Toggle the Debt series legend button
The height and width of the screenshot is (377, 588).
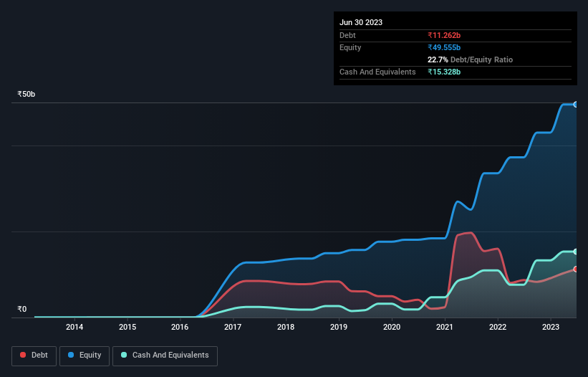tap(34, 355)
